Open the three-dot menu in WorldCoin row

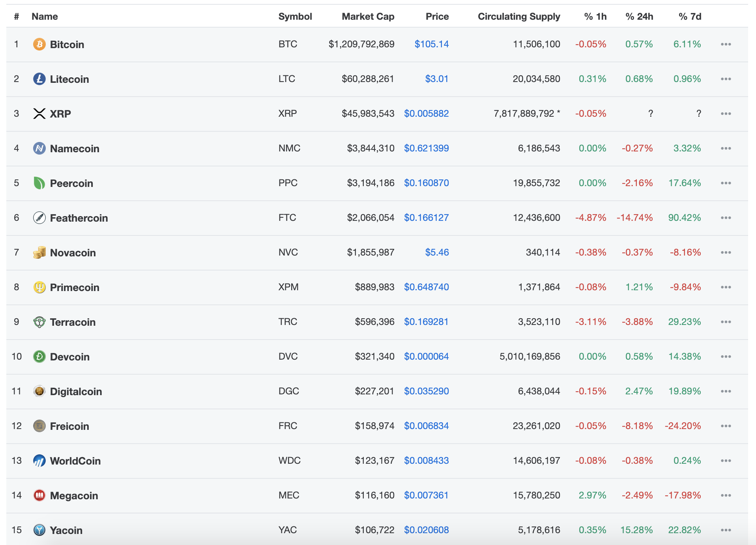726,461
